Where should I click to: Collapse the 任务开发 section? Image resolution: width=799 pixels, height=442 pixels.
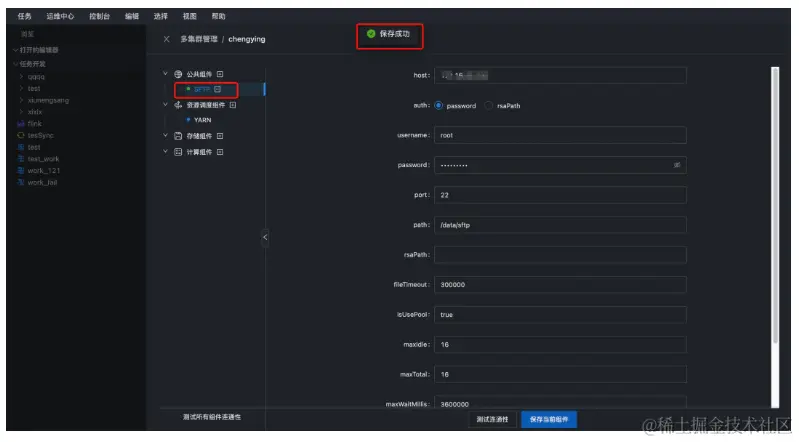[x=15, y=64]
